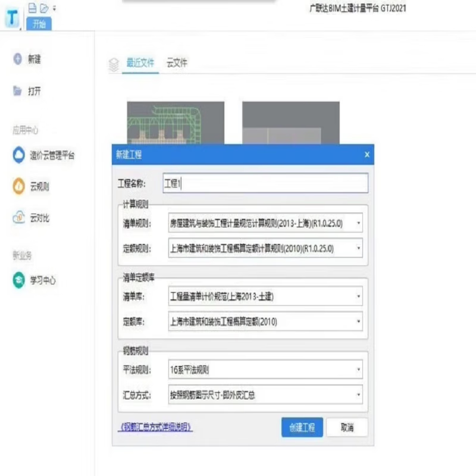
Task: Select the 开始 tab
Action: click(39, 24)
